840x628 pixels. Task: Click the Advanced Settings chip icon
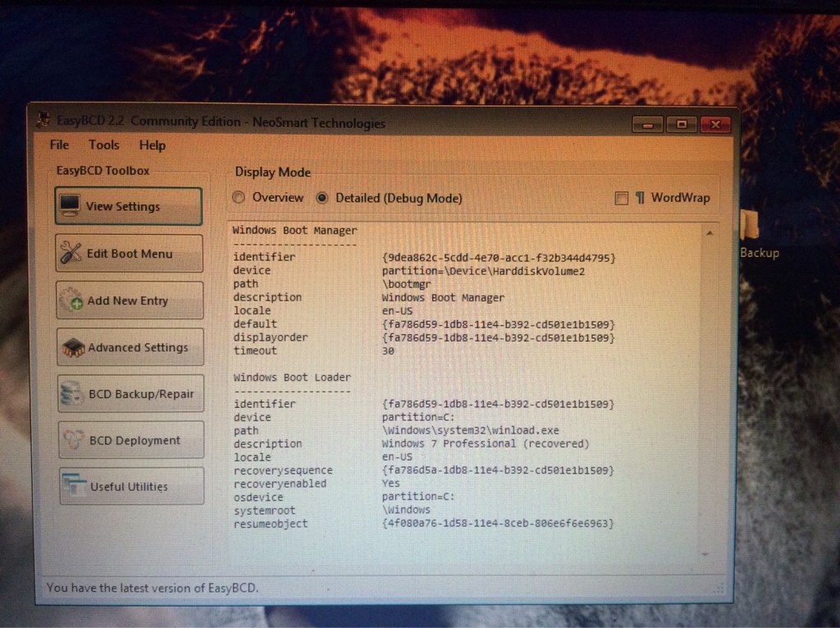(x=73, y=347)
